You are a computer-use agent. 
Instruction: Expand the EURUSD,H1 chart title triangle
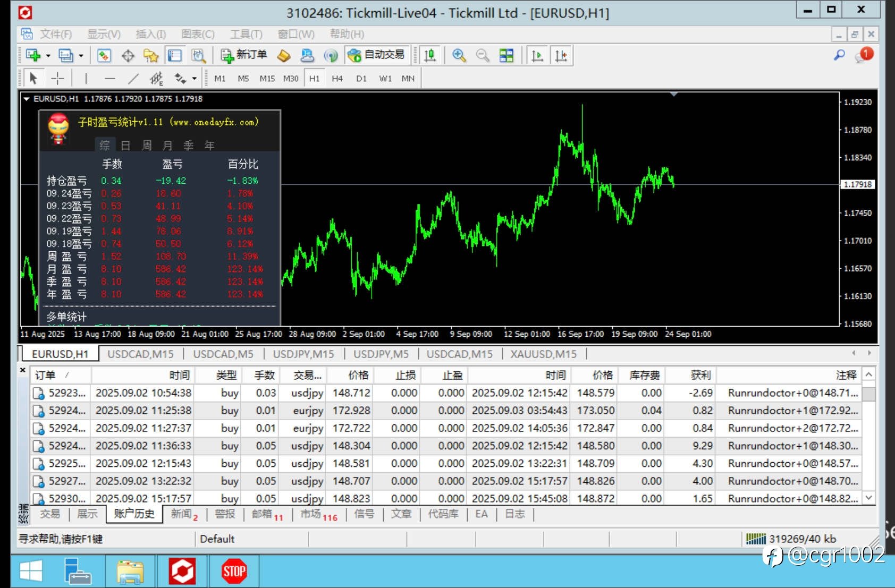tap(27, 99)
